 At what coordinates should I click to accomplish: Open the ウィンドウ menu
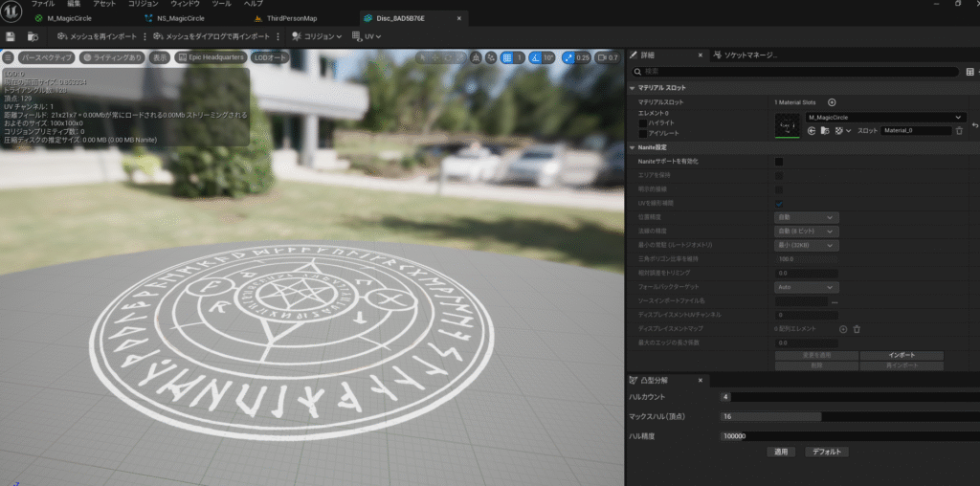click(185, 4)
